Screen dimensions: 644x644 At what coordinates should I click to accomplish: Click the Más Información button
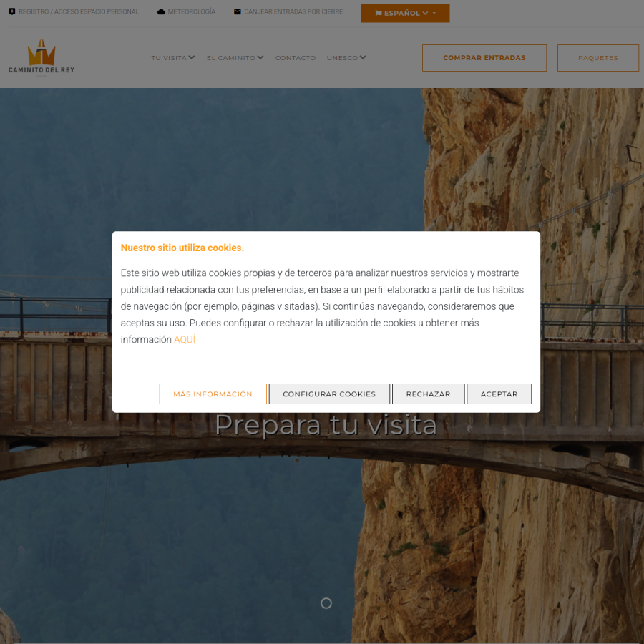[213, 394]
